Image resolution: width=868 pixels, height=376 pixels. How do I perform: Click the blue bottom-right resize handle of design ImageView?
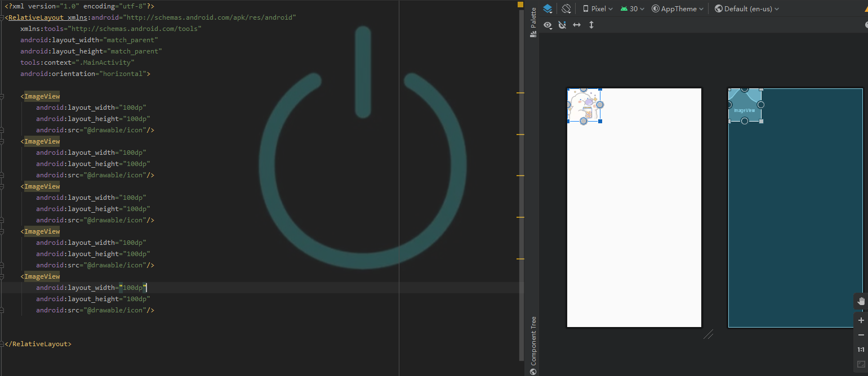[x=600, y=121]
